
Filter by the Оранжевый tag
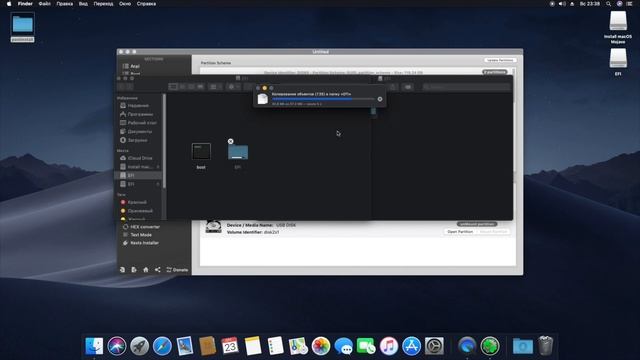click(x=137, y=211)
